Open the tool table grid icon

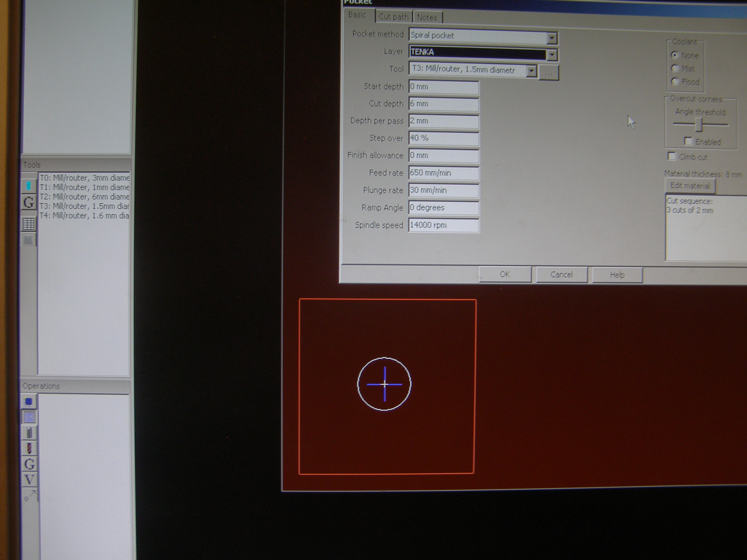click(29, 224)
